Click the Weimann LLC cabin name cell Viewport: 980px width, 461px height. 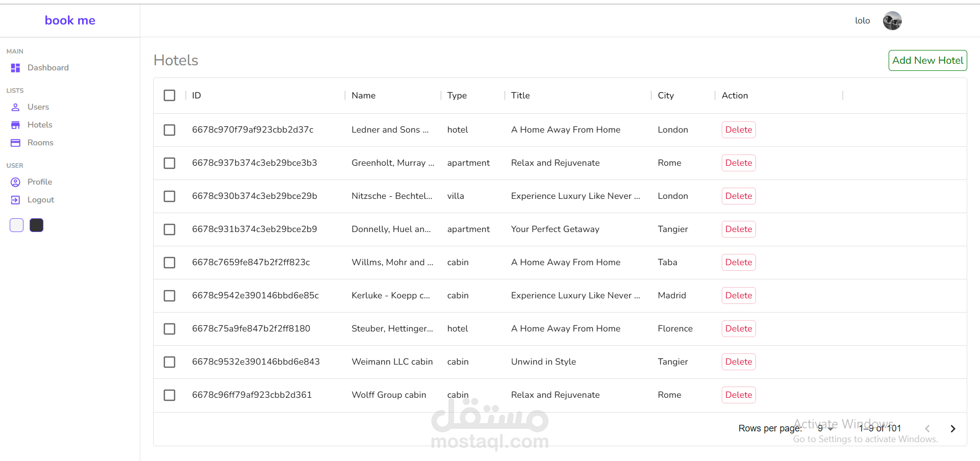[392, 362]
